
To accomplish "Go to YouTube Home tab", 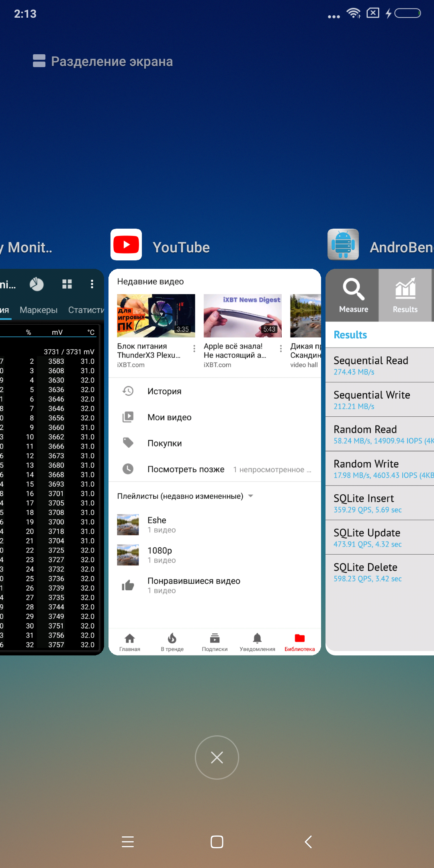I will pos(130,642).
